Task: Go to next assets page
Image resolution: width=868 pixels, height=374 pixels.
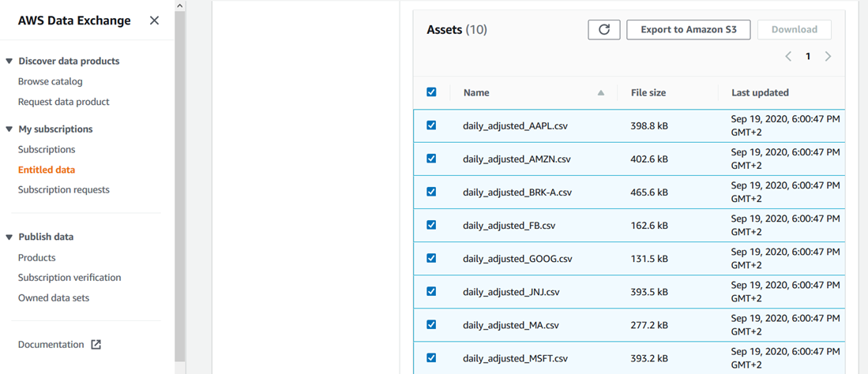Action: tap(829, 57)
